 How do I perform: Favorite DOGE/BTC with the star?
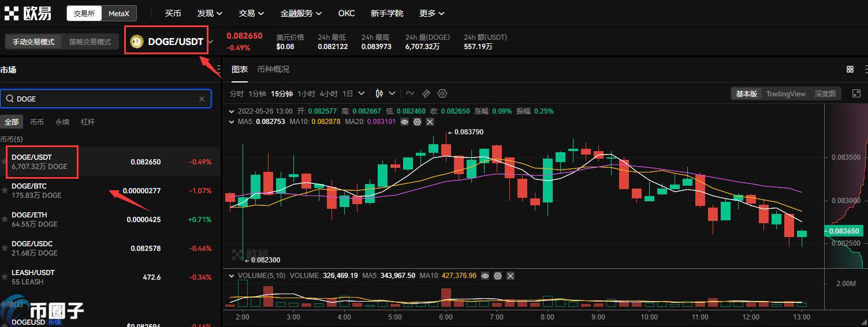click(x=5, y=190)
